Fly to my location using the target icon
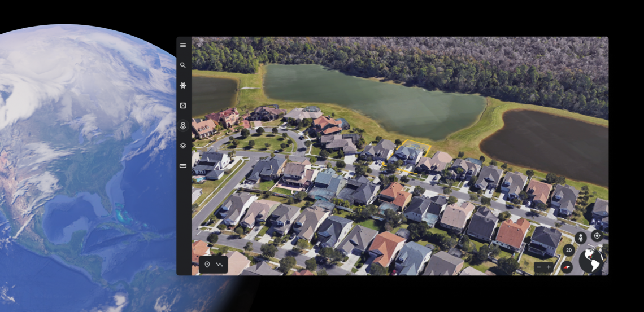This screenshot has height=312, width=644. pyautogui.click(x=597, y=236)
